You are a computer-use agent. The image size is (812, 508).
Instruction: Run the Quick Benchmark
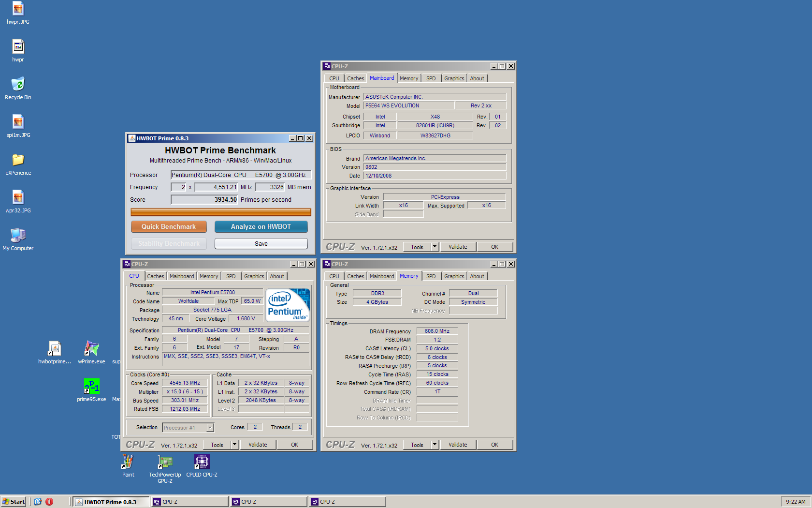169,226
